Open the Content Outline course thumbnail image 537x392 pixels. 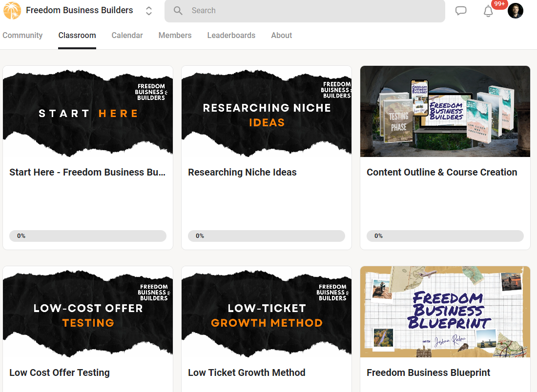coord(445,112)
